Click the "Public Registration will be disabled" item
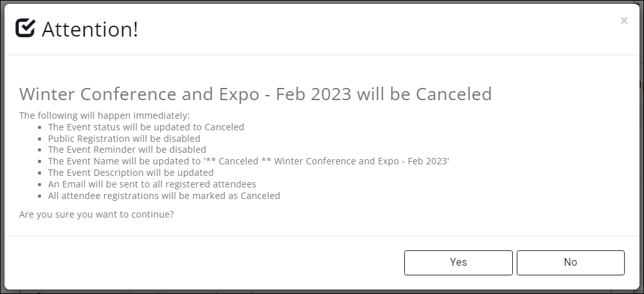Viewport: 644px width, 294px height. pos(124,139)
